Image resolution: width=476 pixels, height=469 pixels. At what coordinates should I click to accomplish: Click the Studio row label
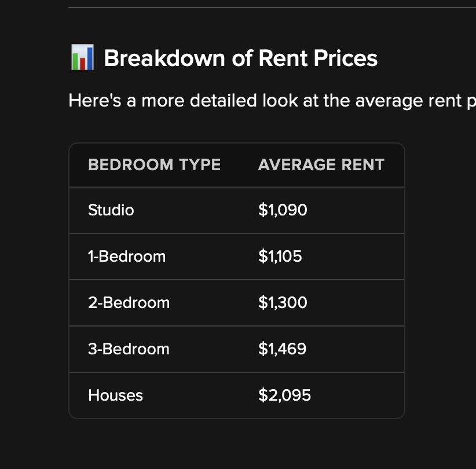click(111, 210)
